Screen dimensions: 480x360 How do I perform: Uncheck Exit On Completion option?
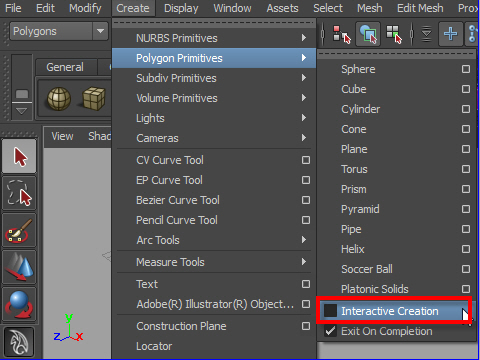(x=330, y=331)
